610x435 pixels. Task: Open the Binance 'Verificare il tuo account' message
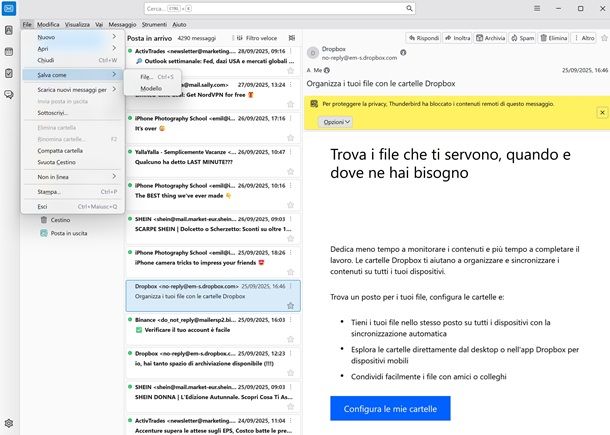213,329
